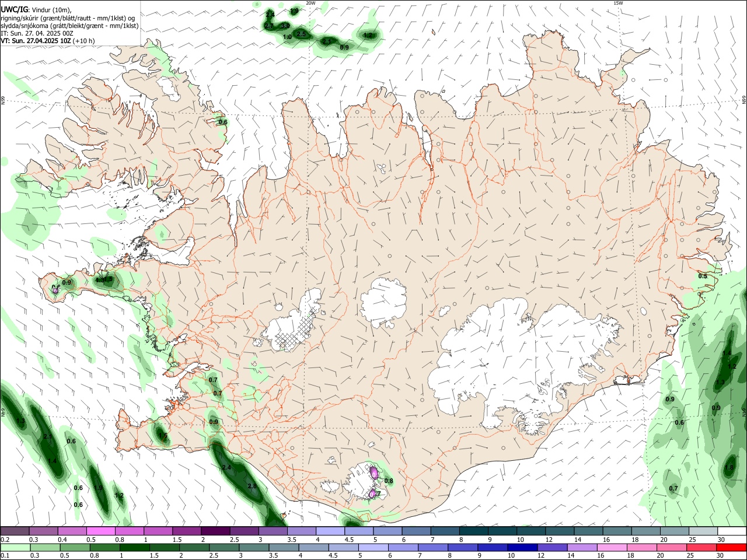Click the pink snow patch on the southern glacier

[374, 473]
